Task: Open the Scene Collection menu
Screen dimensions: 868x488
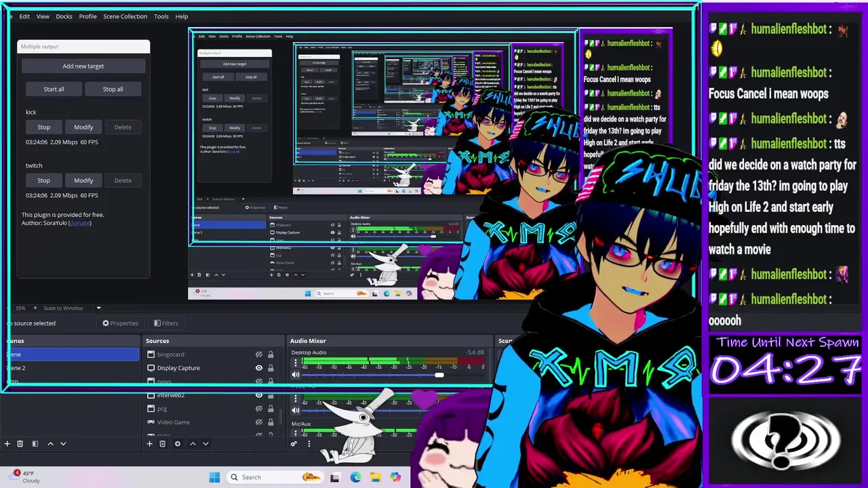Action: click(x=125, y=16)
